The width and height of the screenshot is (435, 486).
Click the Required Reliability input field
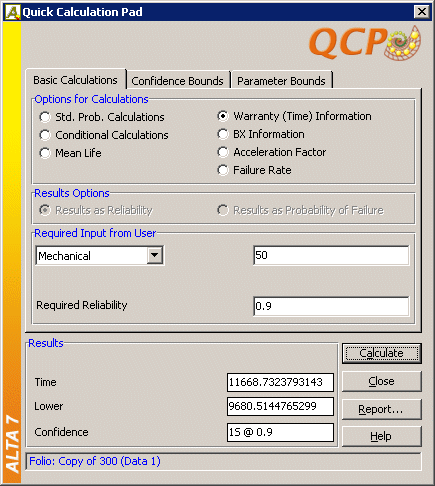click(x=331, y=306)
